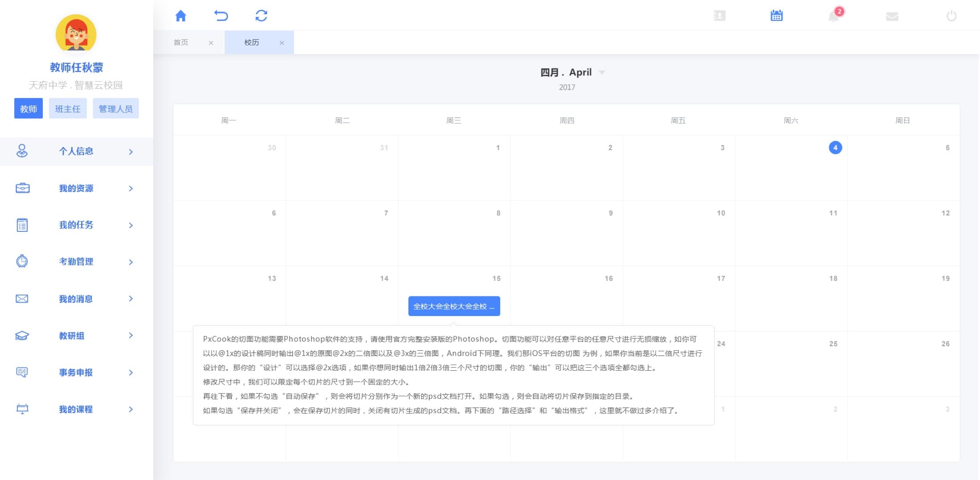
Task: Open notifications bell with badge
Action: 835,16
